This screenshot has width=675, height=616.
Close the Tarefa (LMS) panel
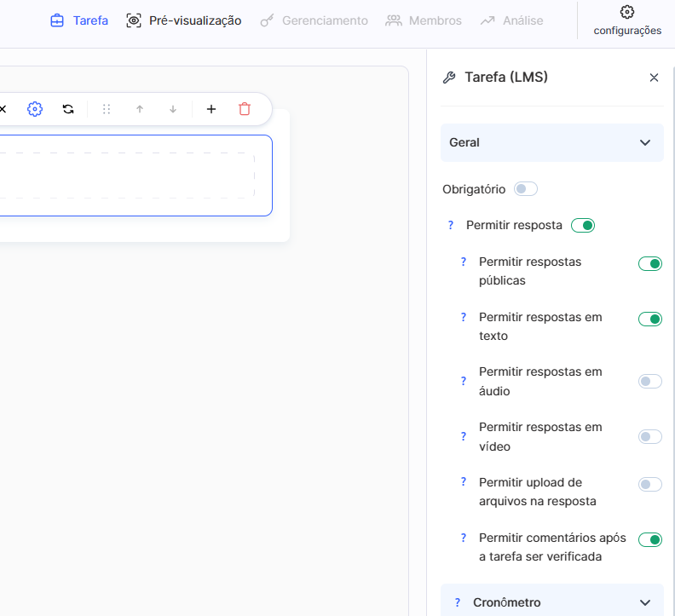coord(654,78)
